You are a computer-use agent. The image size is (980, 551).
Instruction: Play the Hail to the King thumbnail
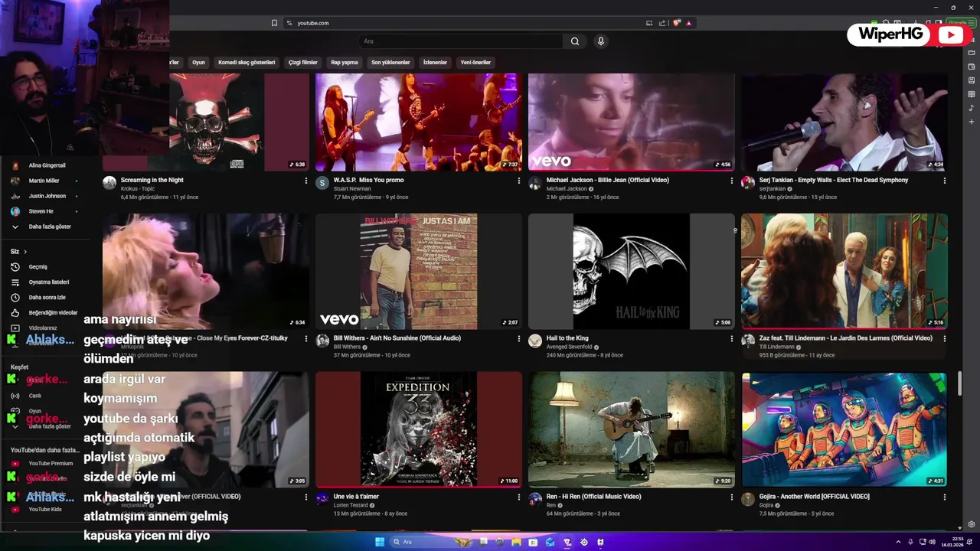point(631,272)
